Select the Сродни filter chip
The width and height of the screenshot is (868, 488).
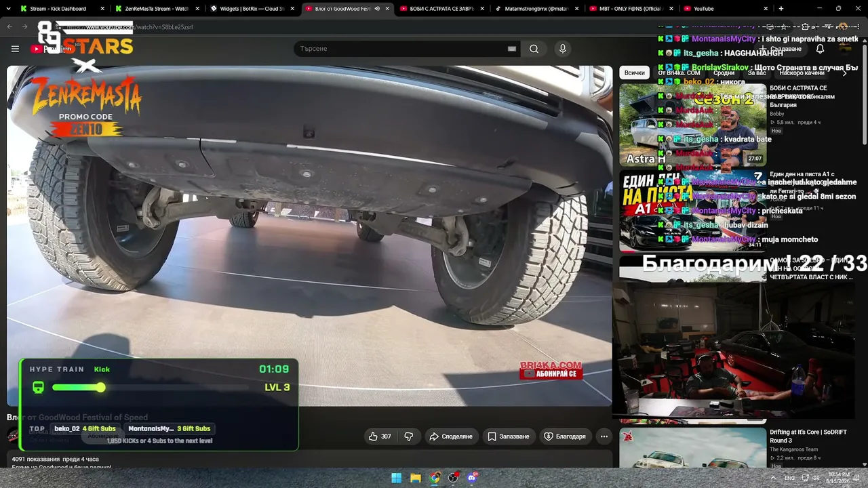pos(724,73)
